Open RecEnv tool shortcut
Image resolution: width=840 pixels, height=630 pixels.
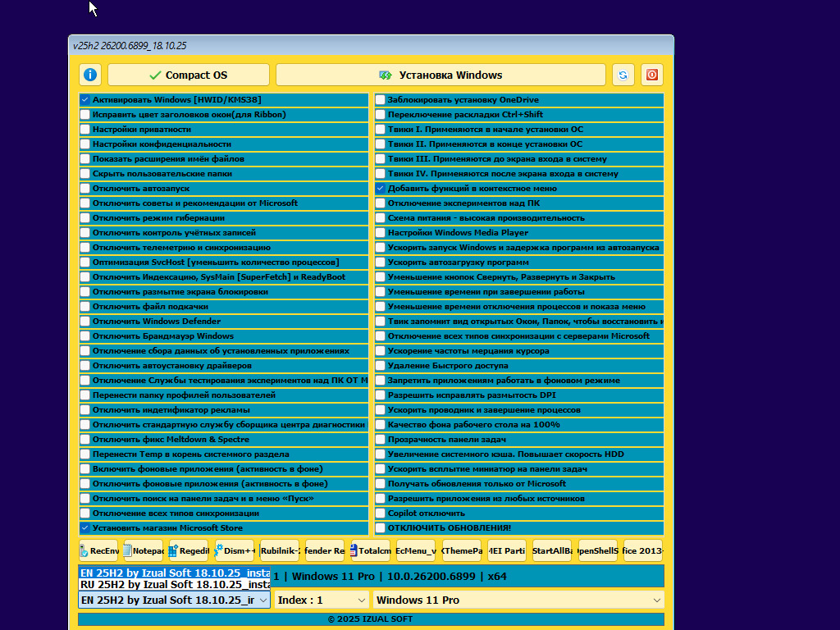coord(98,551)
